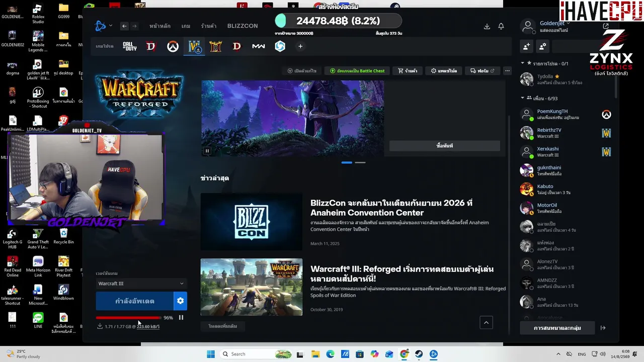Read the BlizzCon 2026 Anaheim headline
This screenshot has width=644, height=362.
click(x=391, y=208)
